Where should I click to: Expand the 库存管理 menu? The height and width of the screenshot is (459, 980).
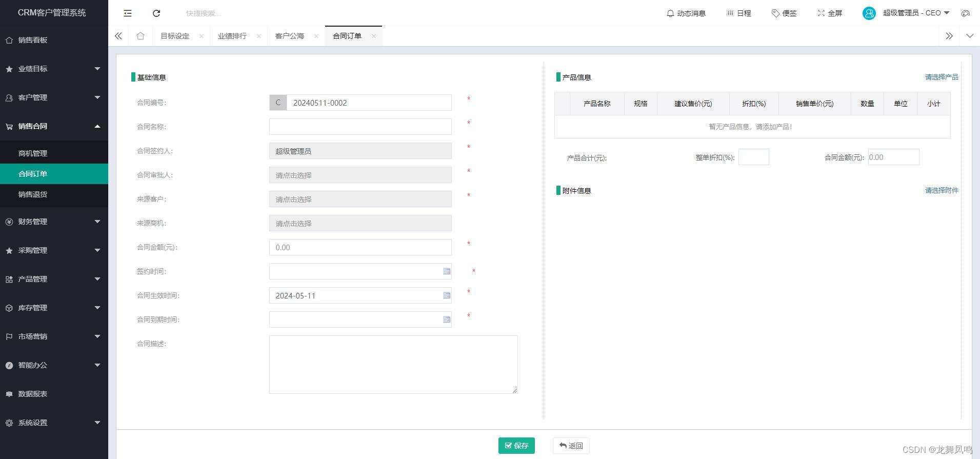point(54,308)
